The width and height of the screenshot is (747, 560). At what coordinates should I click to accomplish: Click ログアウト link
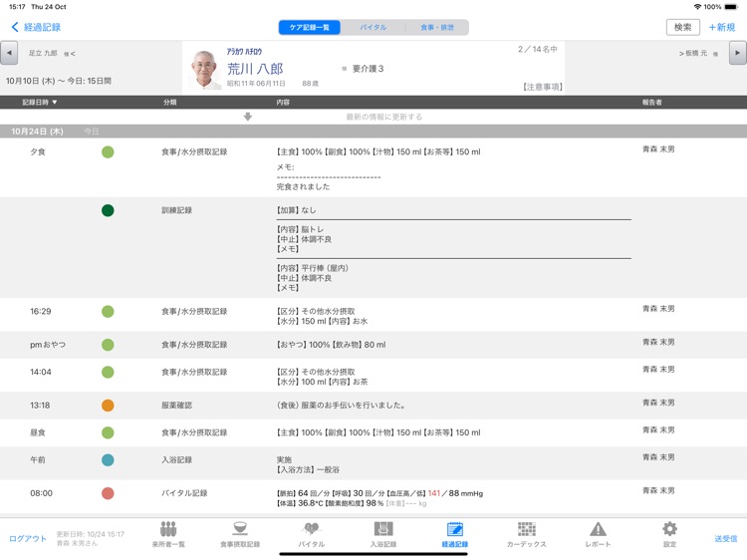(28, 538)
